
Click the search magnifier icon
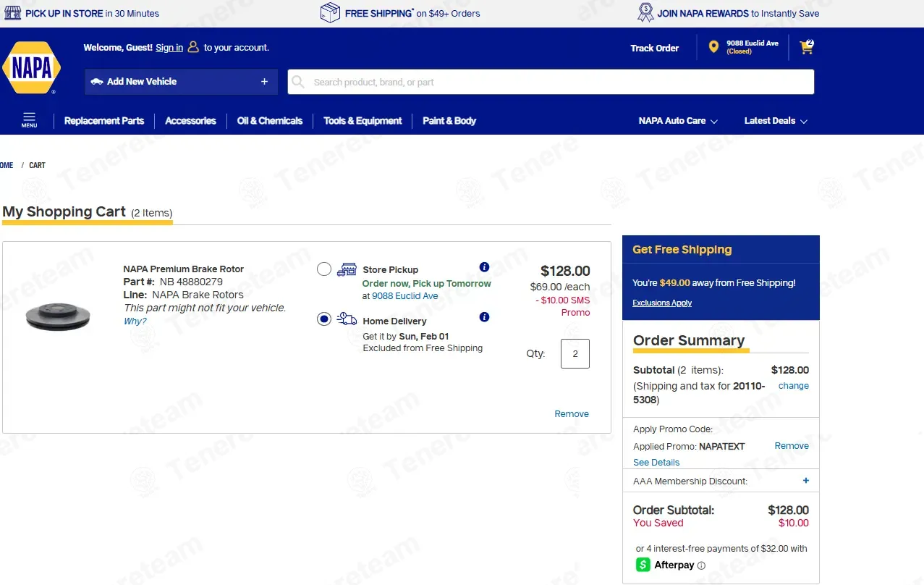pyautogui.click(x=297, y=82)
